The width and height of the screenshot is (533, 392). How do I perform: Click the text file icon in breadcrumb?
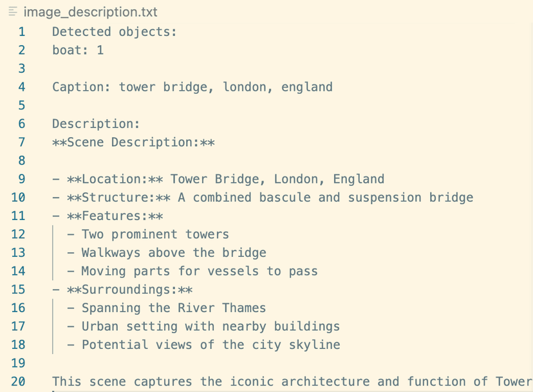pyautogui.click(x=12, y=12)
